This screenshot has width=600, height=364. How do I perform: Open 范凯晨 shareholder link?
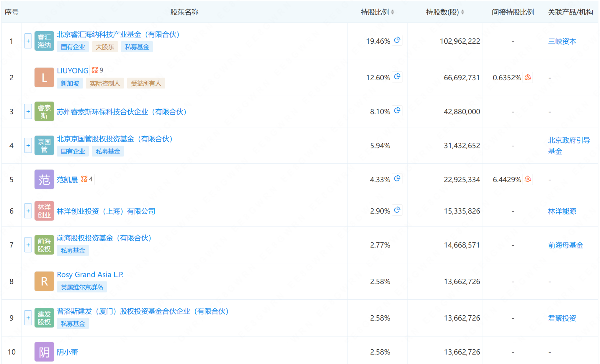click(67, 180)
